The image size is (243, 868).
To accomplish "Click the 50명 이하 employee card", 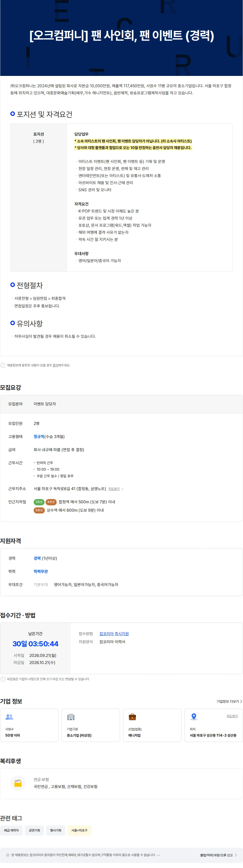I will [29, 725].
